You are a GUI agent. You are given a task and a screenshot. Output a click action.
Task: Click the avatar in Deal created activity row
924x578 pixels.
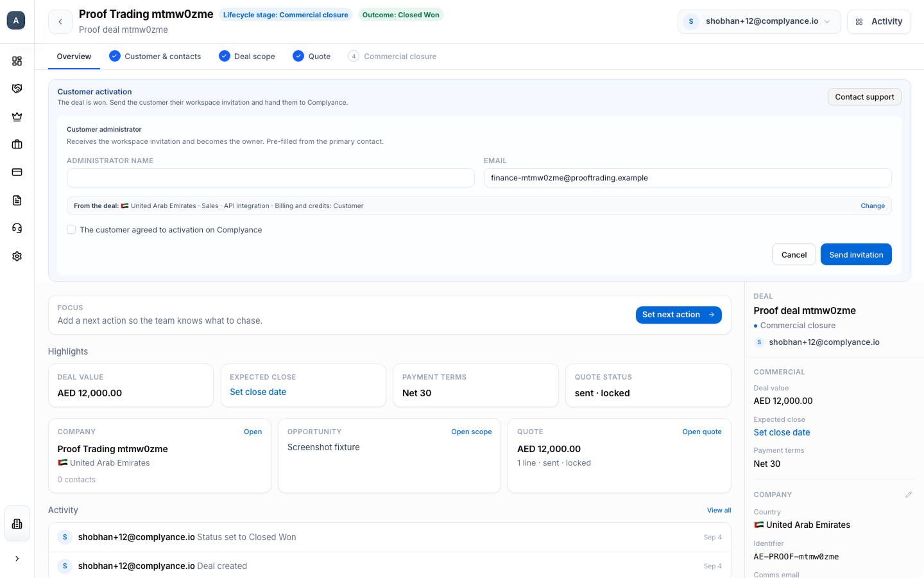click(65, 566)
